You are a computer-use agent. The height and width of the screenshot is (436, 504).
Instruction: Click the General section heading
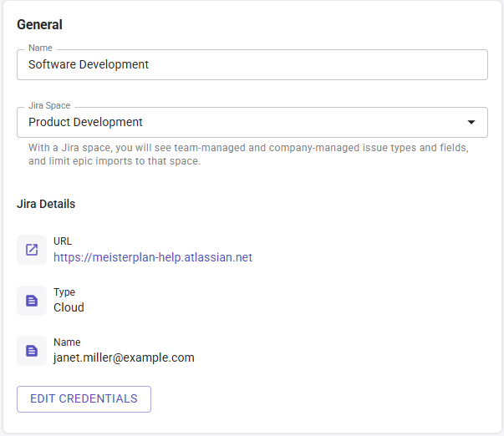(x=39, y=25)
